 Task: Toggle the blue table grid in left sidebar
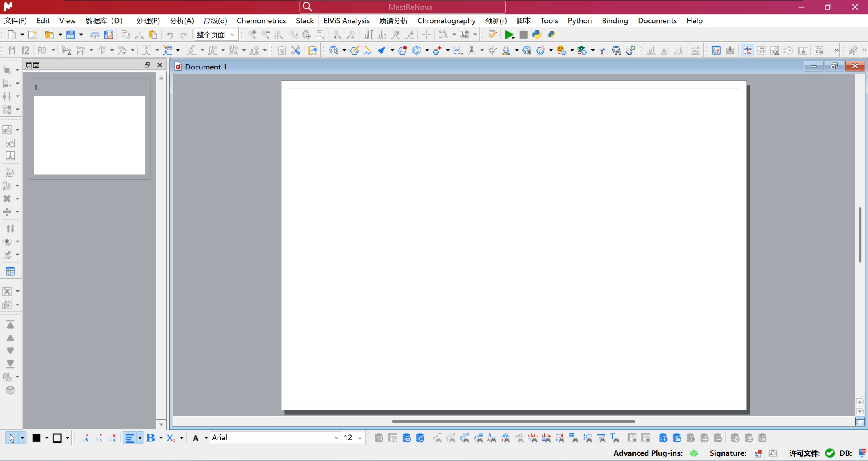point(10,271)
